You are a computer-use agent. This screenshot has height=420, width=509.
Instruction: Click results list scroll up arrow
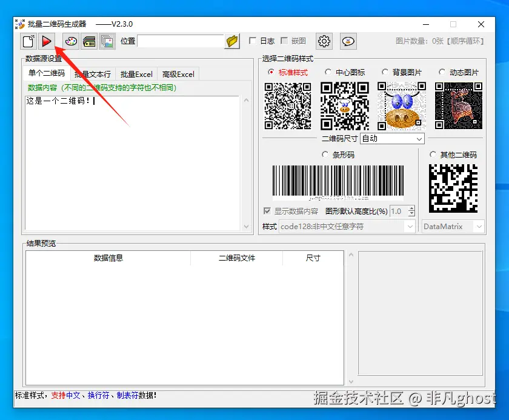[x=351, y=255]
